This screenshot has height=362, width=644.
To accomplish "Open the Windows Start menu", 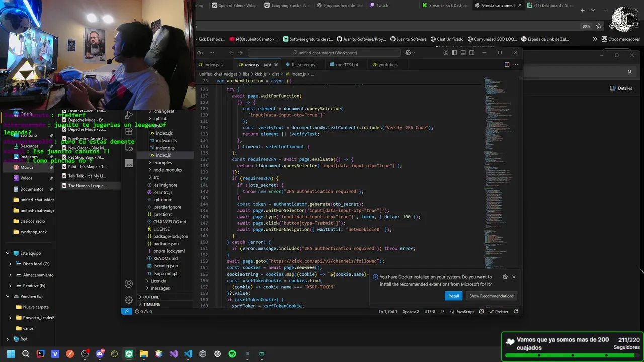I will (11, 354).
